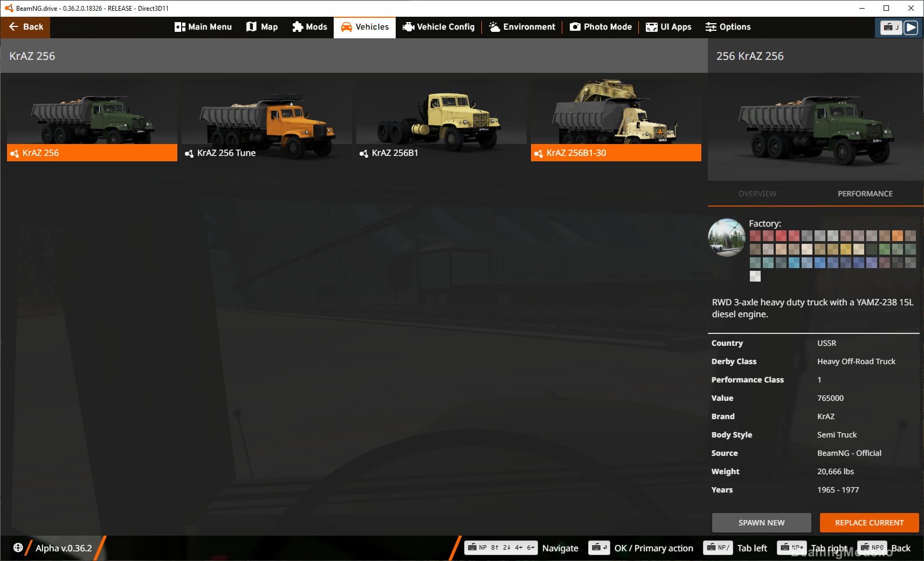Image resolution: width=924 pixels, height=561 pixels.
Task: Click the BeamNG - Official source value
Action: [849, 453]
